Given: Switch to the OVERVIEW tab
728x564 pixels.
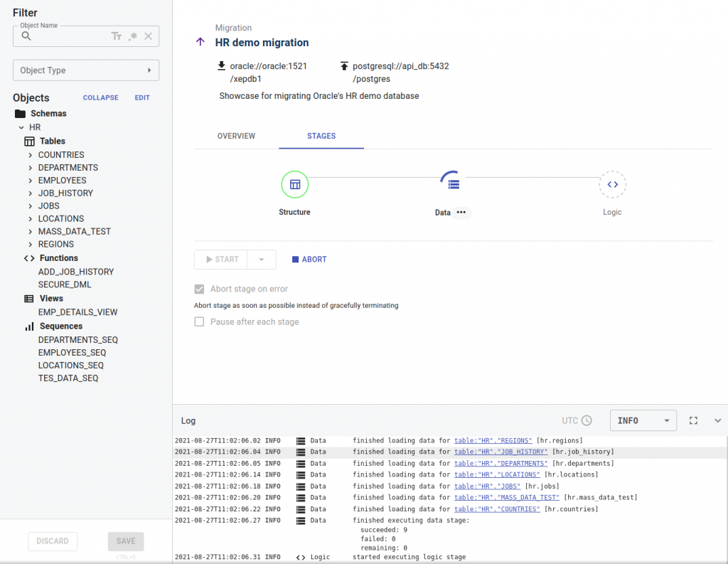Looking at the screenshot, I should click(x=236, y=136).
